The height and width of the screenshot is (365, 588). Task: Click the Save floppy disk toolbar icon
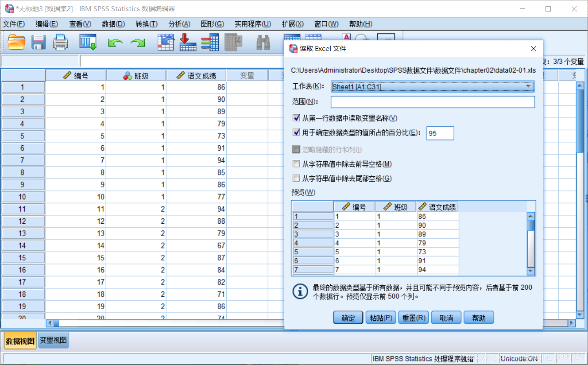(x=39, y=42)
